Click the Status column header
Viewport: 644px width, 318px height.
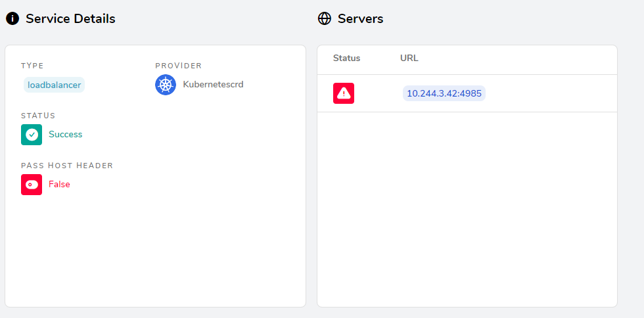[x=347, y=58]
